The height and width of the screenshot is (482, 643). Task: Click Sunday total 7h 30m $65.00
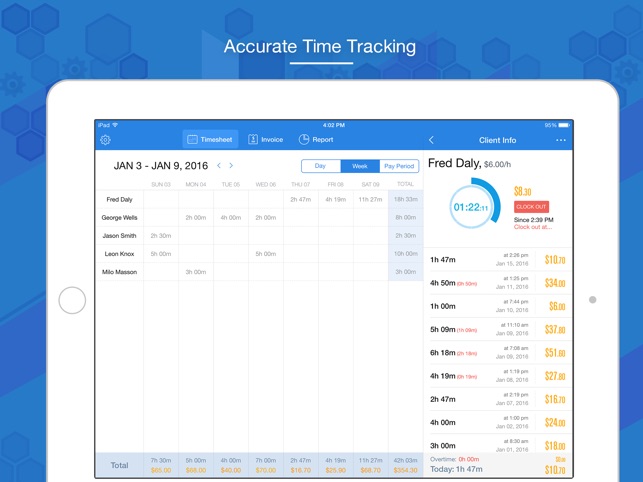(x=161, y=465)
